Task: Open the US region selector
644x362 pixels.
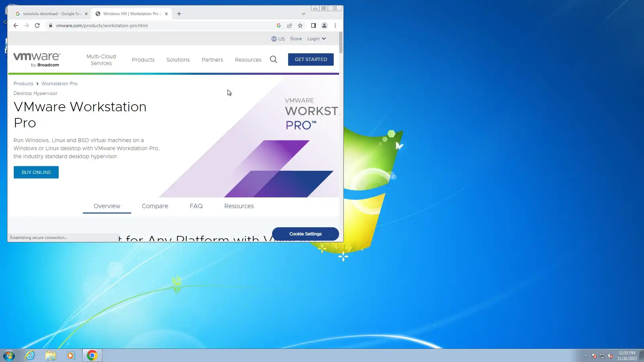Action: (x=278, y=39)
